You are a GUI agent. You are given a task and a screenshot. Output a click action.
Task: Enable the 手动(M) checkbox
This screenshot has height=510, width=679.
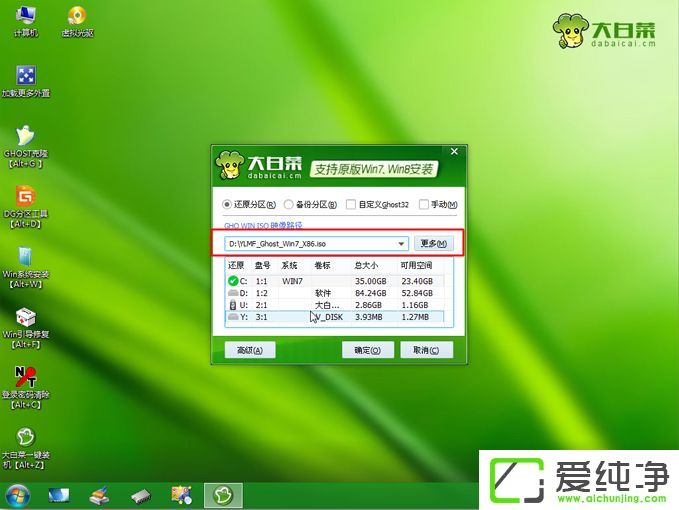(x=424, y=204)
